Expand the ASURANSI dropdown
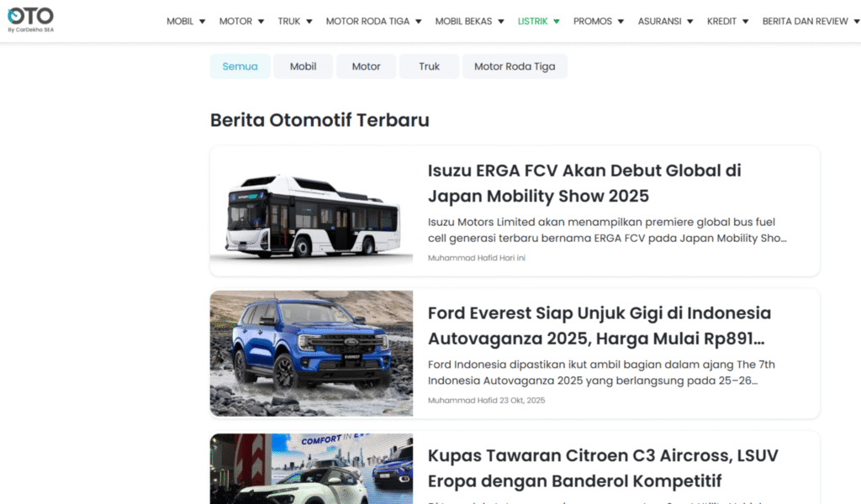 coord(665,21)
